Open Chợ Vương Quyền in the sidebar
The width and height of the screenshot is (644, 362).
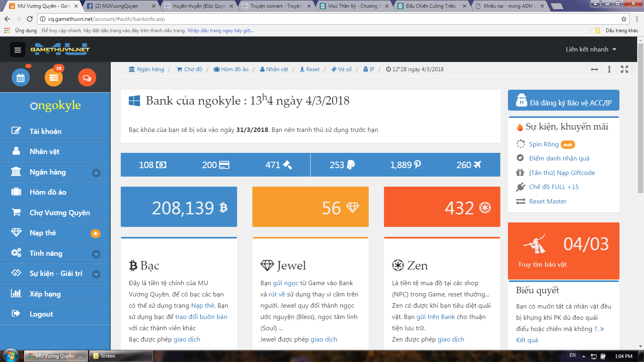(60, 213)
